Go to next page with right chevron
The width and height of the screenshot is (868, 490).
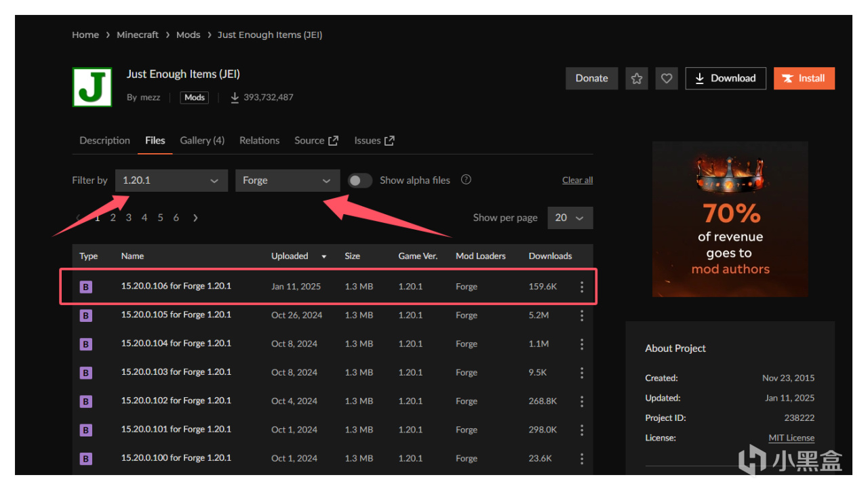pyautogui.click(x=195, y=218)
